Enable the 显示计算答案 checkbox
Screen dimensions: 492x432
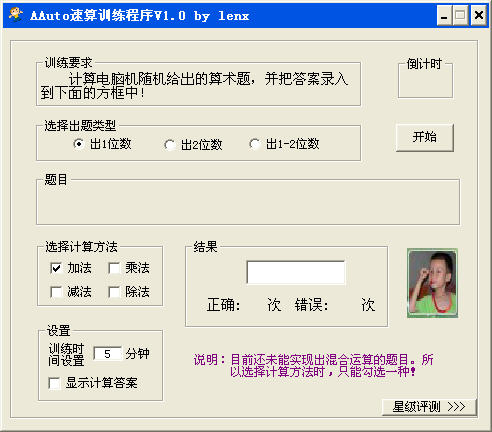(54, 383)
